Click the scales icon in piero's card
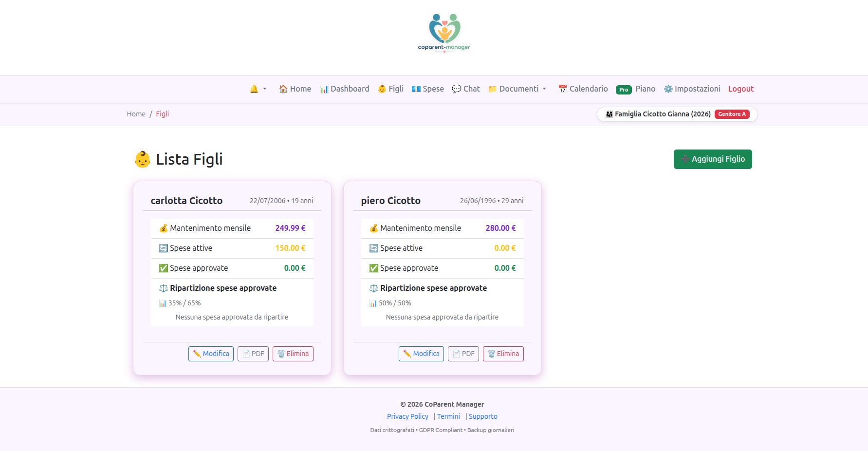Viewport: 868px width, 451px height. click(374, 288)
